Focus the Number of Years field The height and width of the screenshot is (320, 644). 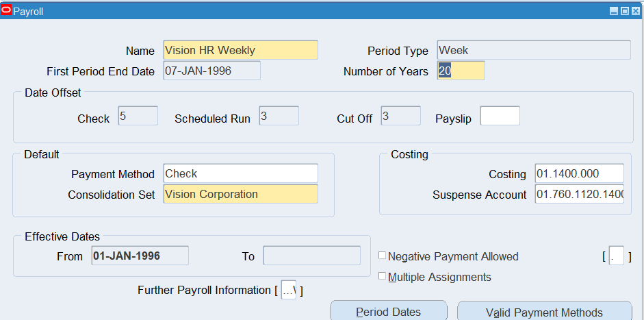click(461, 71)
